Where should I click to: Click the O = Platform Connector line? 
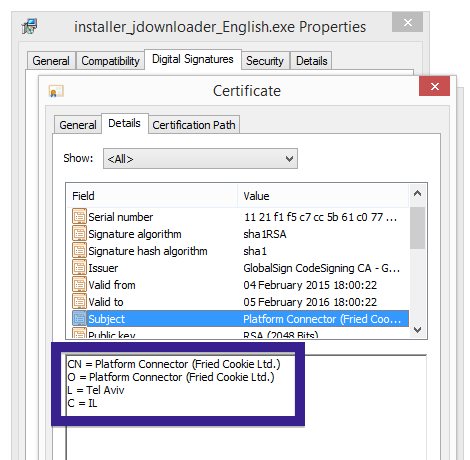[171, 377]
